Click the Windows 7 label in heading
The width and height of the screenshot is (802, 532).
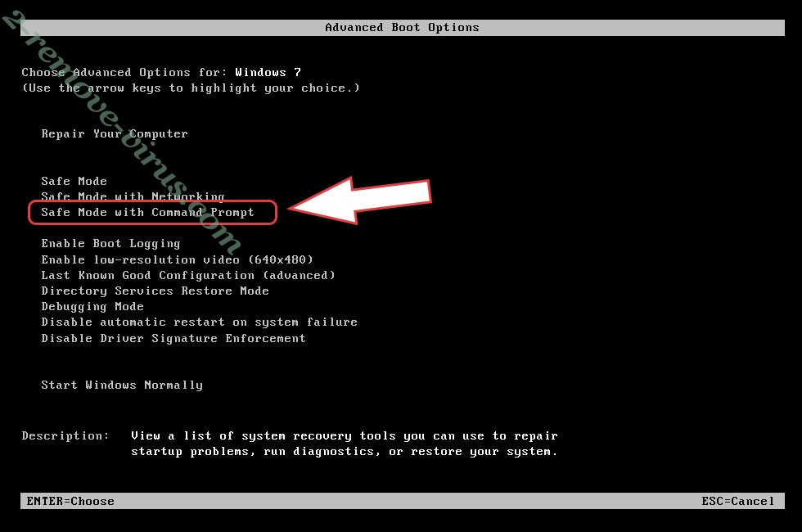[x=268, y=72]
